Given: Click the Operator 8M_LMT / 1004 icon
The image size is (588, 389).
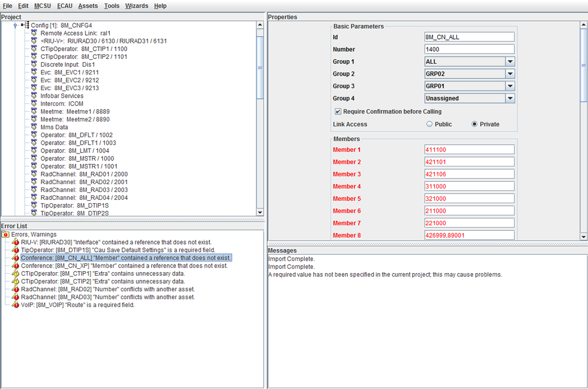Looking at the screenshot, I should 34,151.
